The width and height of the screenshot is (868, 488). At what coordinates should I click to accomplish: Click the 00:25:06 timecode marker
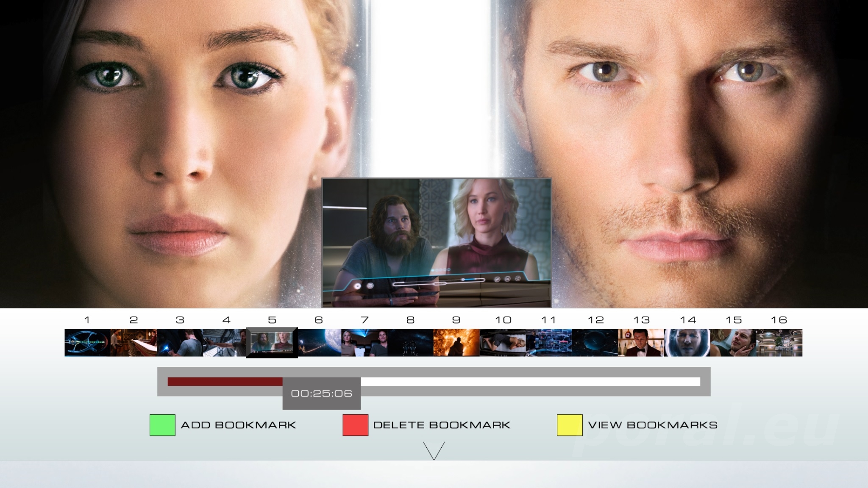coord(322,394)
